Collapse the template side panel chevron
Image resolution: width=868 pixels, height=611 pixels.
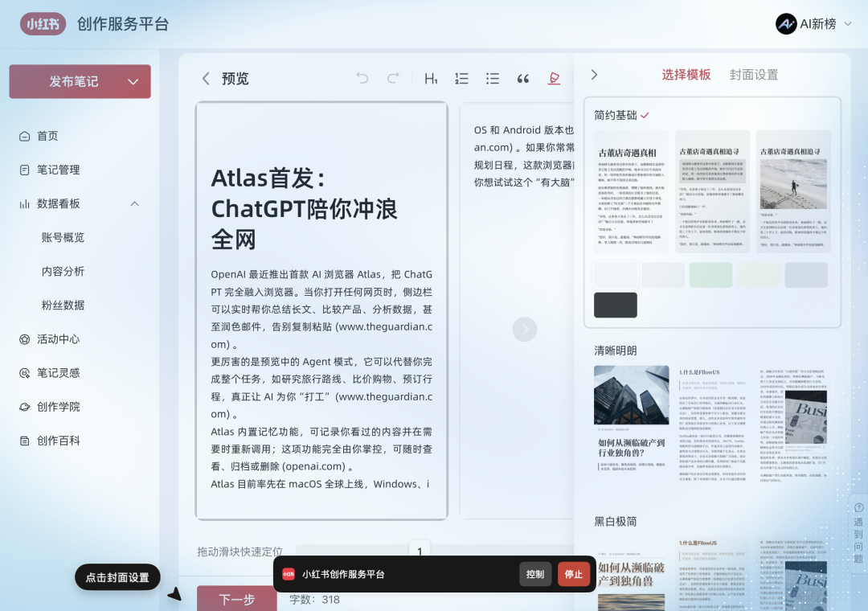click(594, 75)
